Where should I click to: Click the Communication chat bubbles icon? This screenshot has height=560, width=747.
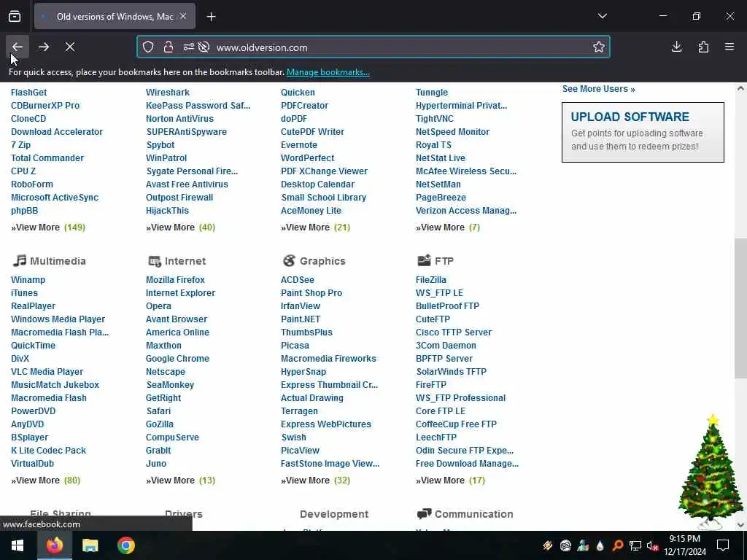[x=424, y=514]
